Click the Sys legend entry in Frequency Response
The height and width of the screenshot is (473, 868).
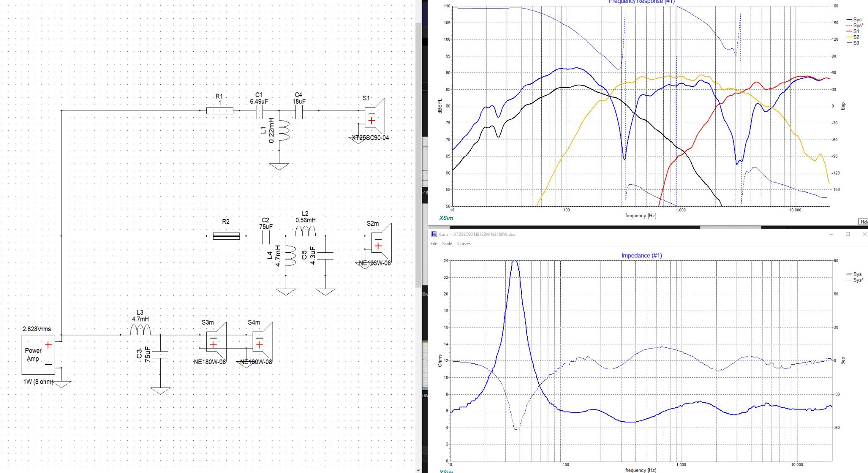[854, 19]
